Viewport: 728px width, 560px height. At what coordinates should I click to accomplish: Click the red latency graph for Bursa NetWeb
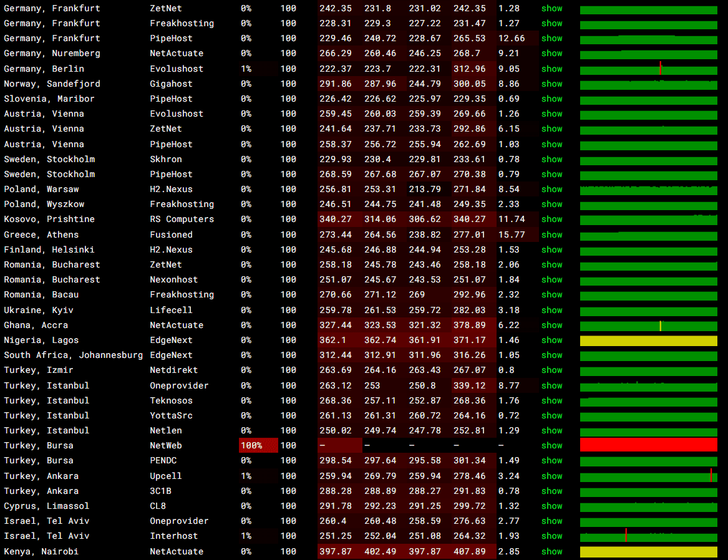pyautogui.click(x=649, y=445)
